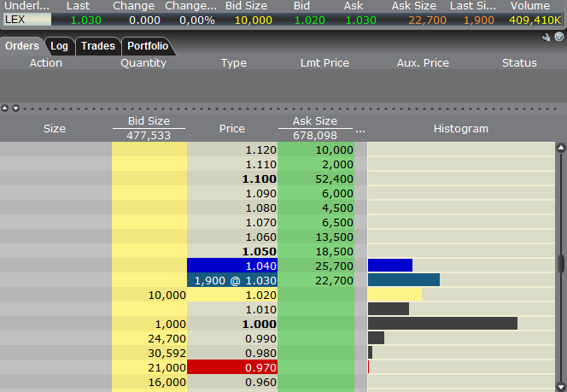567x392 pixels.
Task: Click the Quantity column header
Action: point(143,63)
